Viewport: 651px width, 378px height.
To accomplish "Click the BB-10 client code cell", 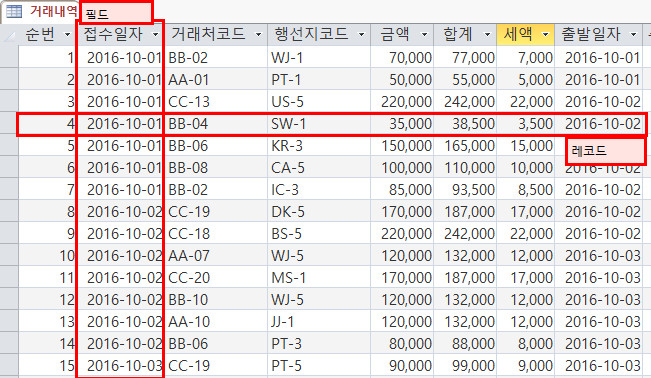I will coord(216,299).
